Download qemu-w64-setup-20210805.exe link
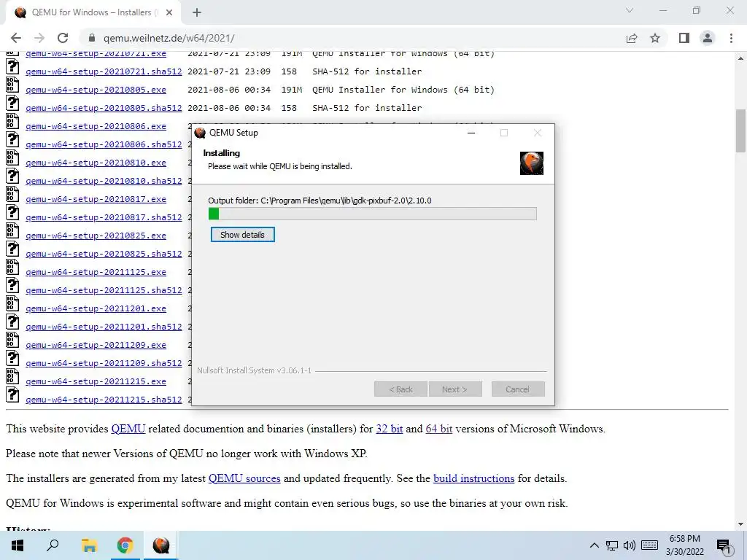This screenshot has width=747, height=560. point(96,90)
